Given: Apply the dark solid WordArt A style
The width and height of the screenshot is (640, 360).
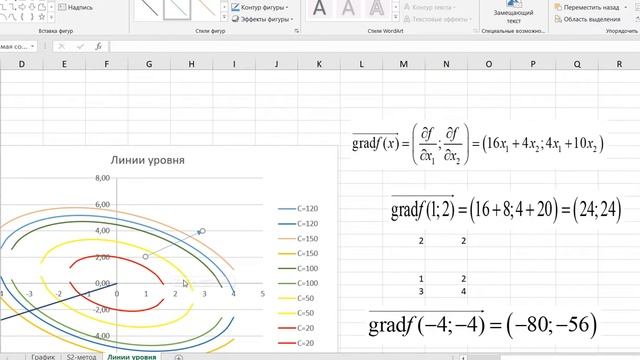Looking at the screenshot, I should coord(319,8).
